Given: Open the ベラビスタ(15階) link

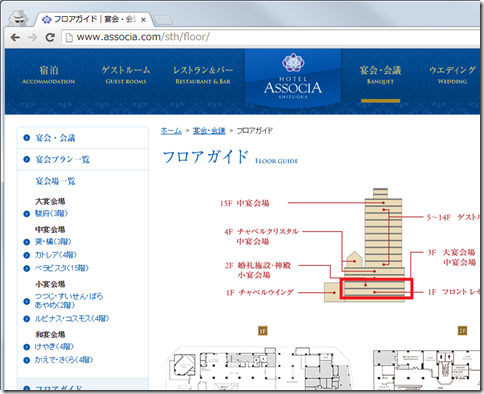Looking at the screenshot, I should pyautogui.click(x=62, y=268).
